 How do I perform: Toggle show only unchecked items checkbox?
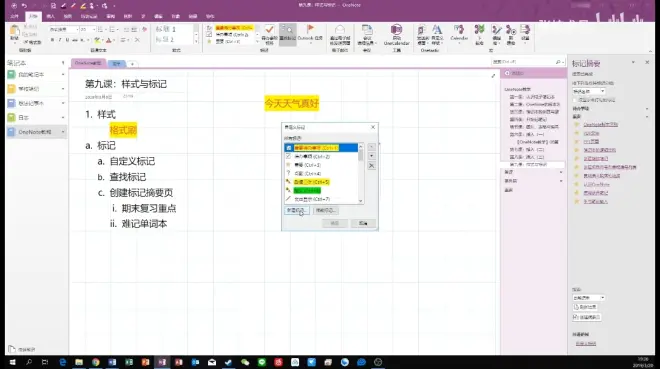(575, 100)
